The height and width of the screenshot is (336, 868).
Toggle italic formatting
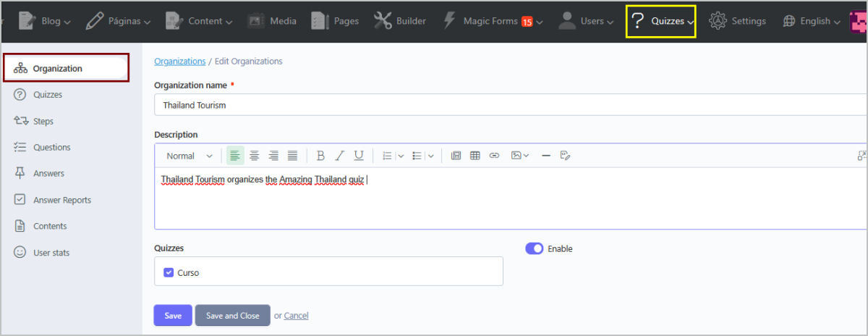coord(339,156)
